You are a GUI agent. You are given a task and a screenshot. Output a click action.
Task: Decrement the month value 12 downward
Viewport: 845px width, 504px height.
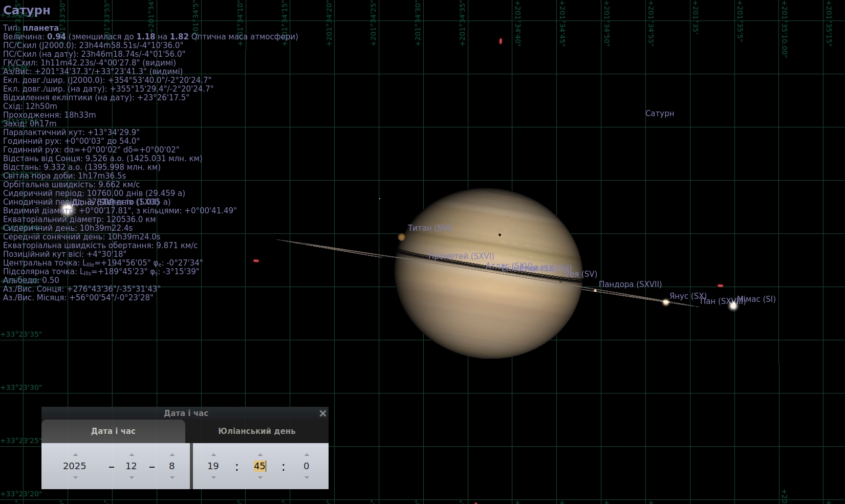coord(132,477)
